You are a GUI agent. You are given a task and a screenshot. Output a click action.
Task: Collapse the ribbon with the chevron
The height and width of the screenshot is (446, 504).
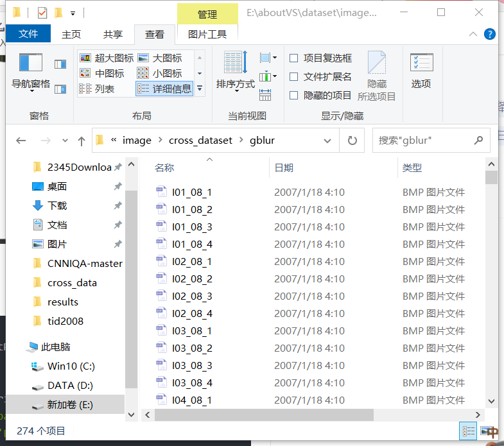pyautogui.click(x=473, y=34)
